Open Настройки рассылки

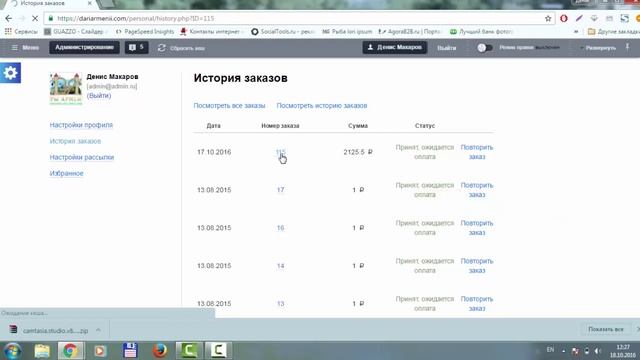pyautogui.click(x=82, y=157)
